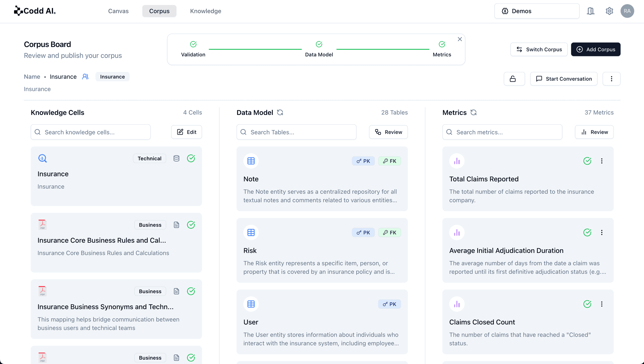Open the Knowledge tab
Screen dimensions: 644x364
coord(206,11)
